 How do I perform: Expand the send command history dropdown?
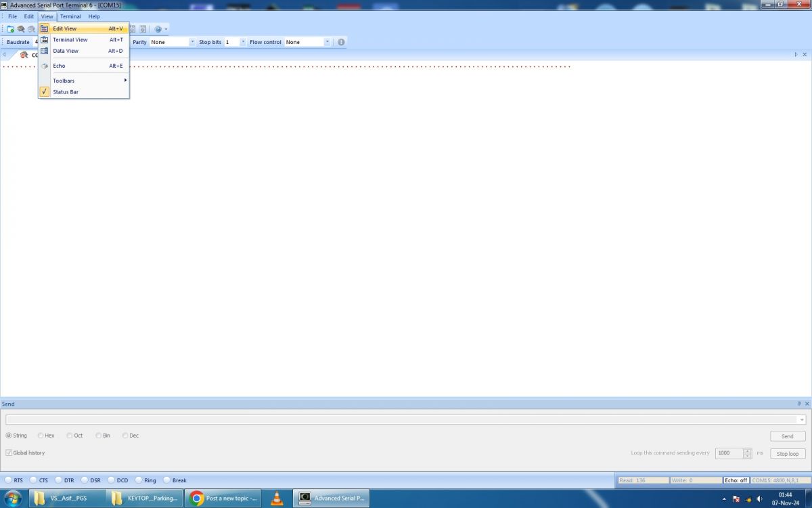click(x=802, y=419)
